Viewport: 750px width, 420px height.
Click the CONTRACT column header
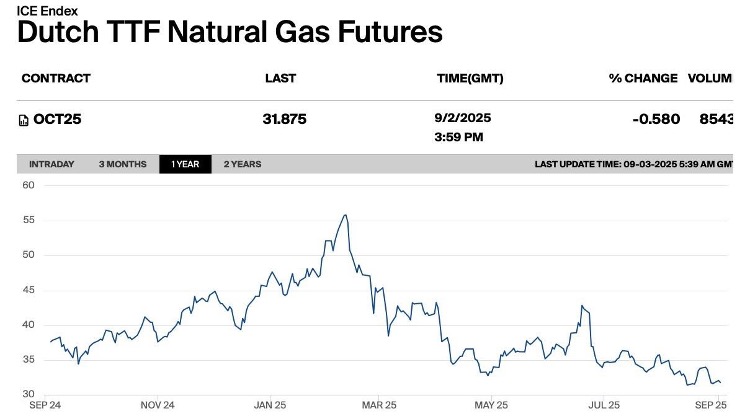pos(56,78)
